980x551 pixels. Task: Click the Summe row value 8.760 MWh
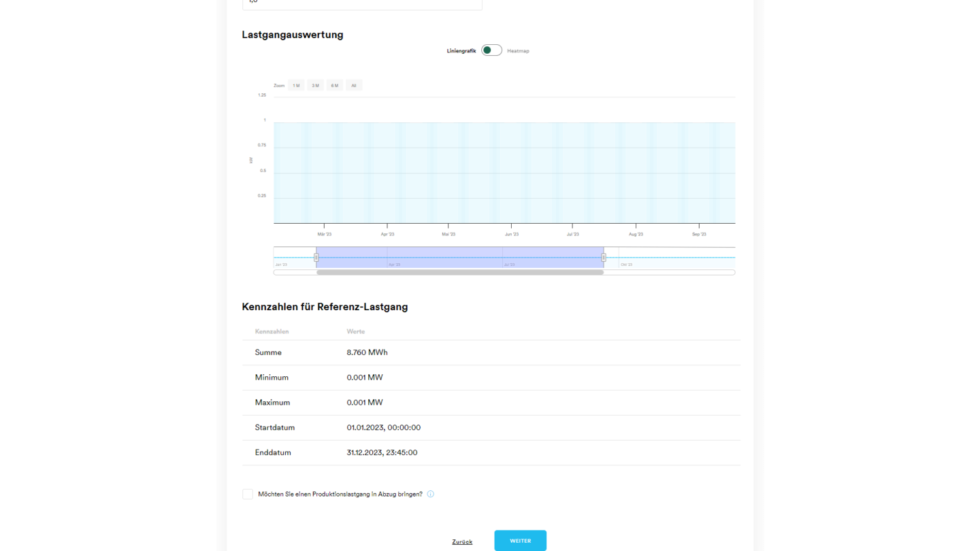[x=367, y=352]
